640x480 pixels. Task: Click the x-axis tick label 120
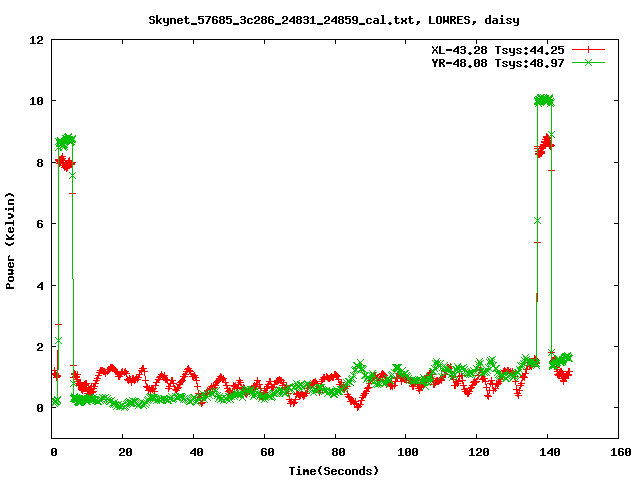point(478,452)
